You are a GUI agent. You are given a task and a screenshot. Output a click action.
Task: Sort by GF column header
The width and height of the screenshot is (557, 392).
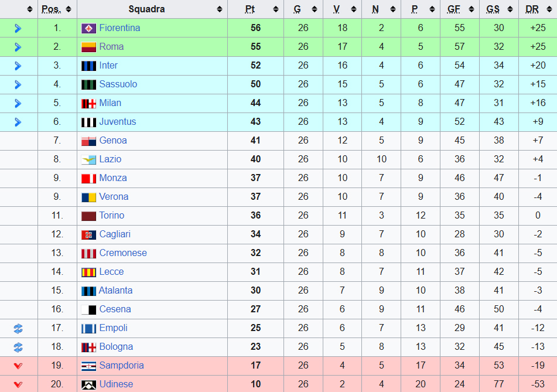454,9
